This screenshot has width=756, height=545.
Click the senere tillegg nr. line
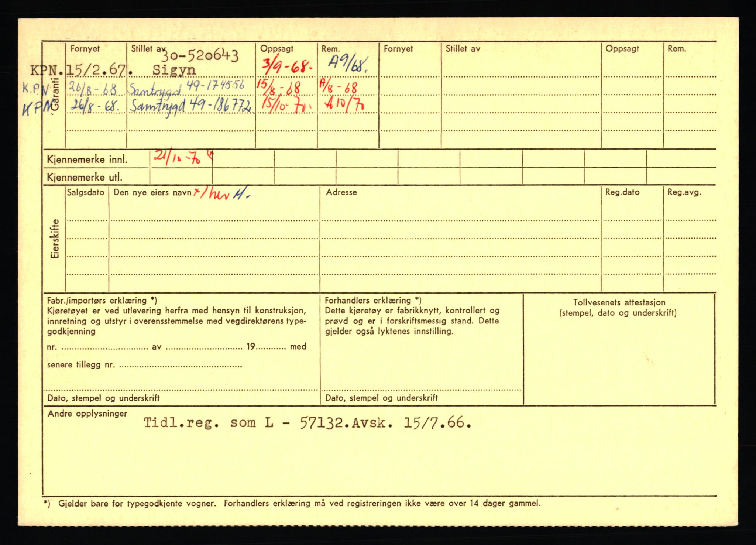(145, 365)
